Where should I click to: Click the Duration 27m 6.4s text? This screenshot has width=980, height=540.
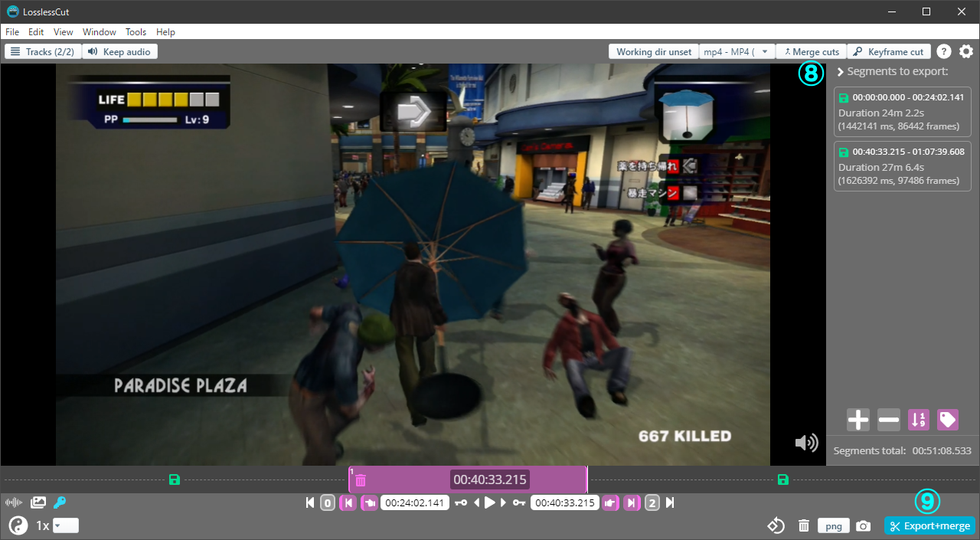coord(879,167)
